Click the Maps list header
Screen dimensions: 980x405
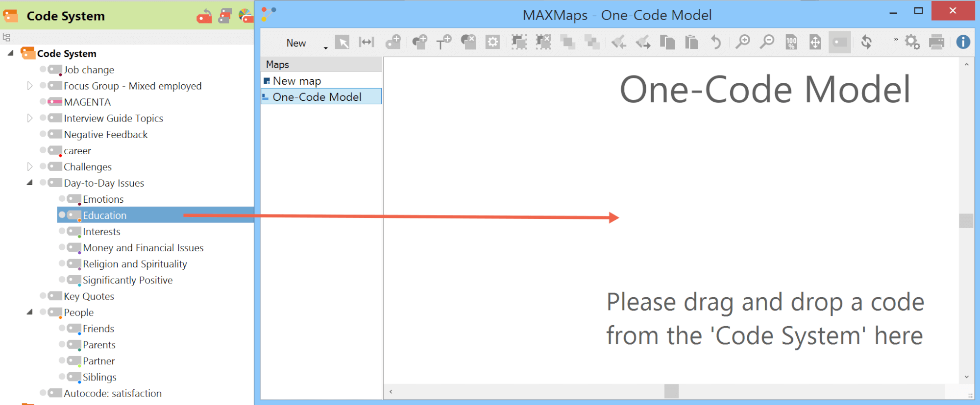pyautogui.click(x=321, y=64)
